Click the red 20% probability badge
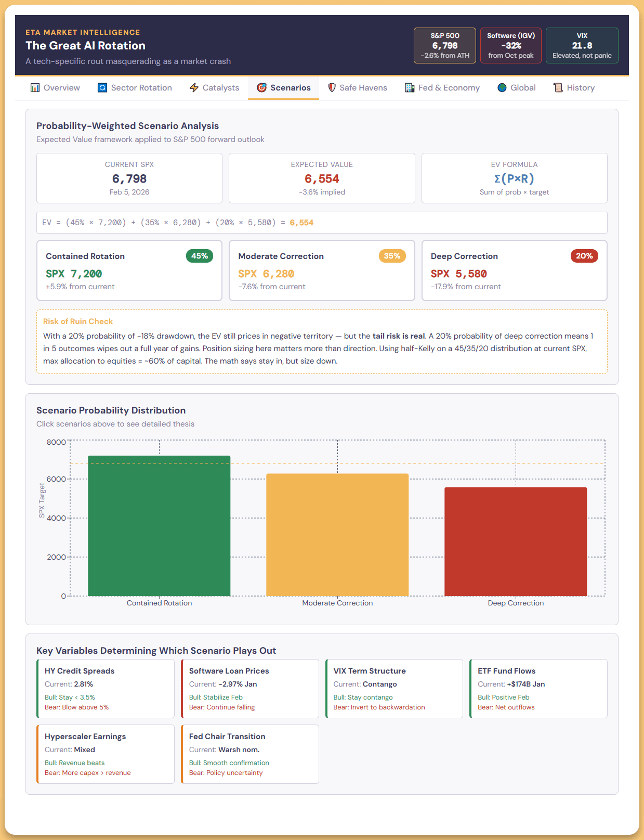644x840 pixels. [584, 256]
